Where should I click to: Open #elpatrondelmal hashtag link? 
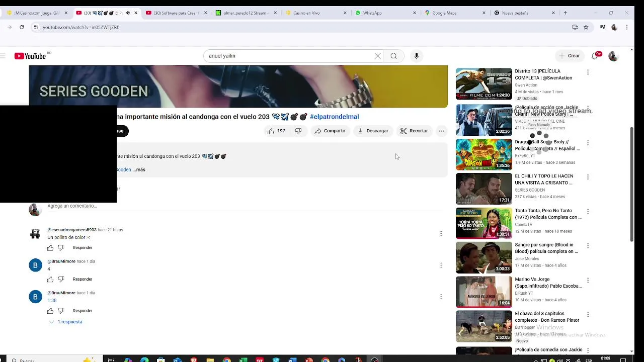coord(334,117)
